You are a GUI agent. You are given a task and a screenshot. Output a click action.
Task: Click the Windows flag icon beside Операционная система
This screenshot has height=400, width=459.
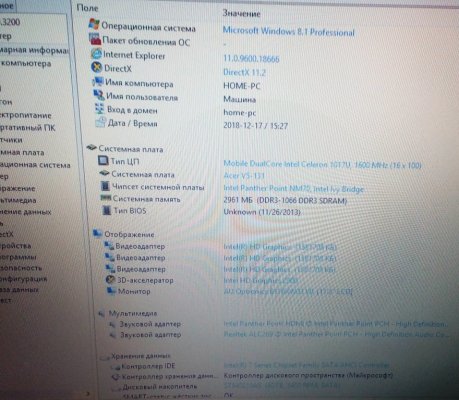coord(94,24)
